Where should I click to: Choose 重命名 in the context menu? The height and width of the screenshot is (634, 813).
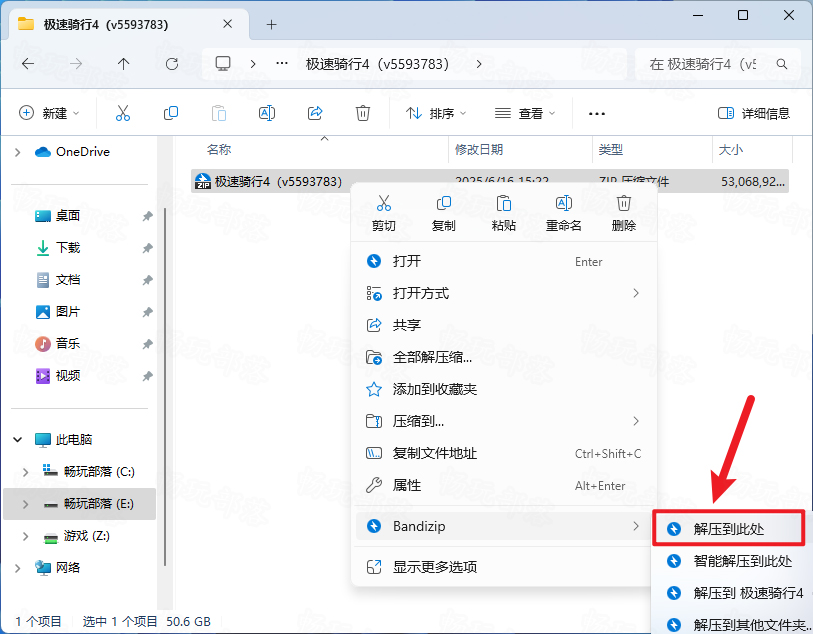coord(564,214)
